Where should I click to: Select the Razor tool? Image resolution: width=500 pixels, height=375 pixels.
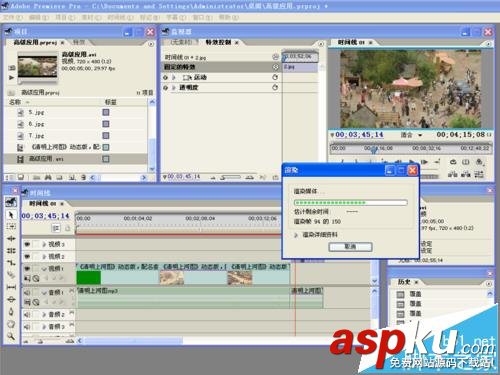(x=11, y=275)
